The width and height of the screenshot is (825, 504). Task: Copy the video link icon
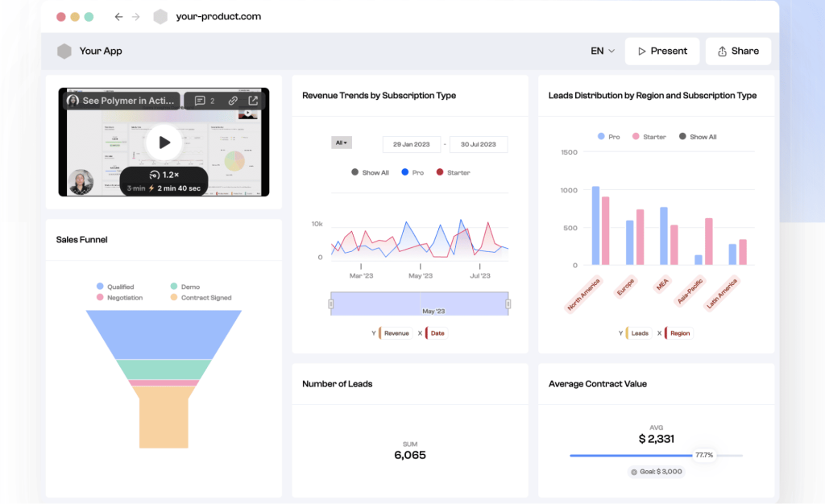pos(233,101)
